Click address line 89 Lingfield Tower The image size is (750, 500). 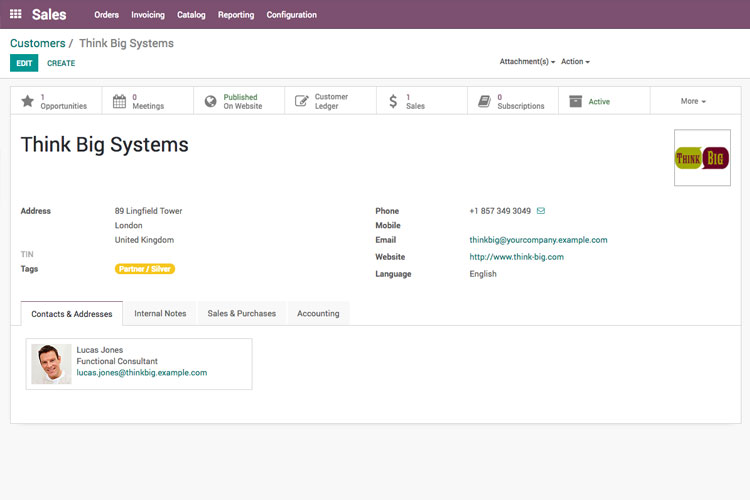point(148,211)
